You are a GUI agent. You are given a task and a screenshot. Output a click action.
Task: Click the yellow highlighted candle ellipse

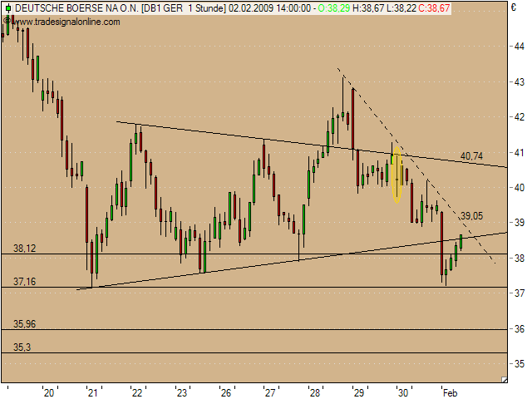coord(397,175)
